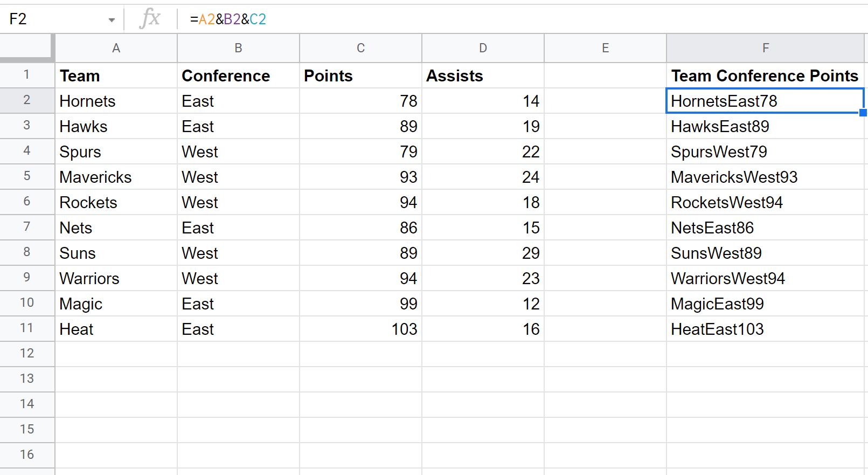Click the select-all corner box
868x475 pixels.
pos(27,47)
